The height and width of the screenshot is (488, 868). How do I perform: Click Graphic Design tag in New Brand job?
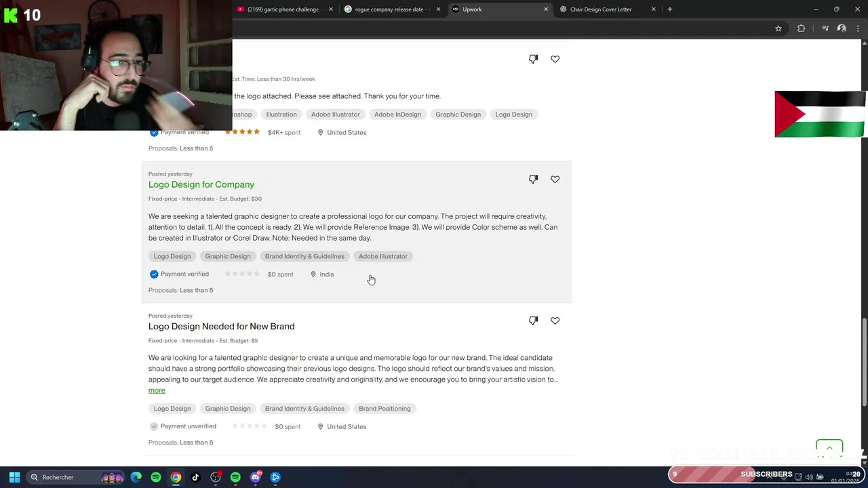228,409
